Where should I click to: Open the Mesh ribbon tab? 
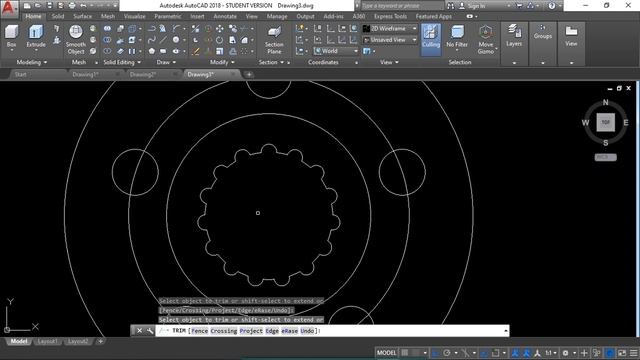(108, 16)
